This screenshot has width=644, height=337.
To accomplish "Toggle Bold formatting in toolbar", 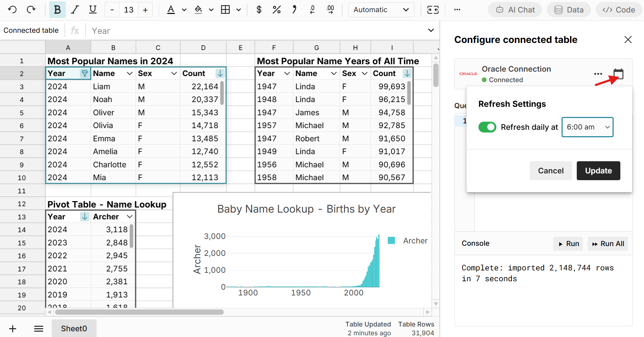I will click(x=57, y=10).
